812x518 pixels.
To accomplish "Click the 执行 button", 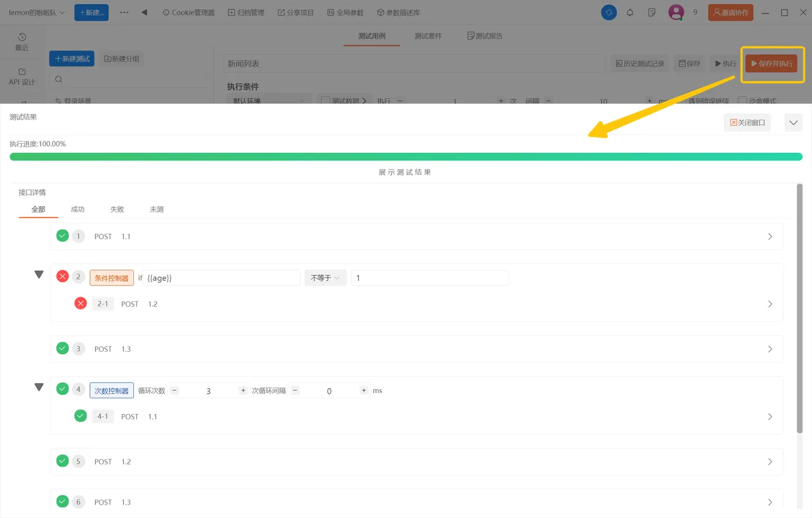I will (725, 63).
